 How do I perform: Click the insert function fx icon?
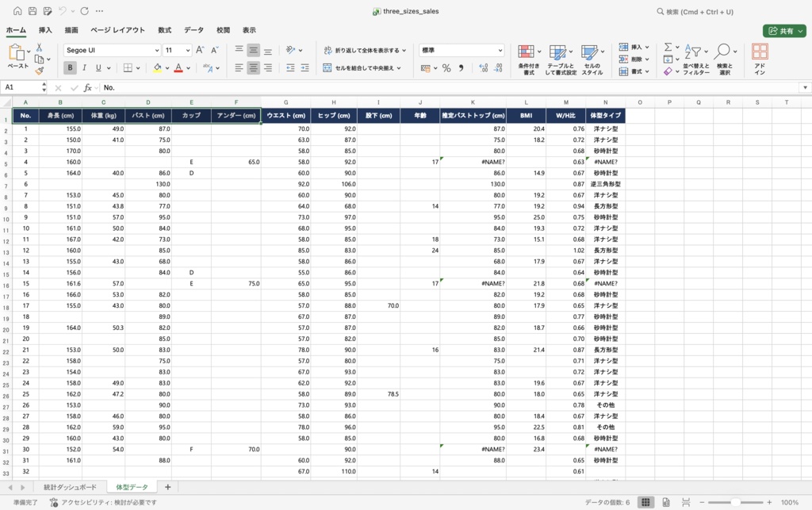pyautogui.click(x=88, y=87)
